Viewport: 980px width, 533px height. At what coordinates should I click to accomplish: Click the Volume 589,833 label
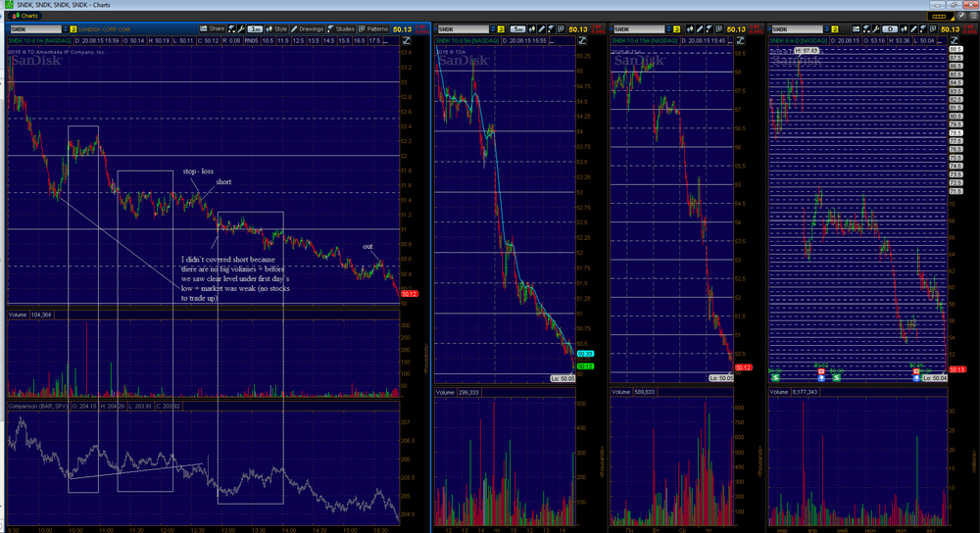click(x=634, y=392)
